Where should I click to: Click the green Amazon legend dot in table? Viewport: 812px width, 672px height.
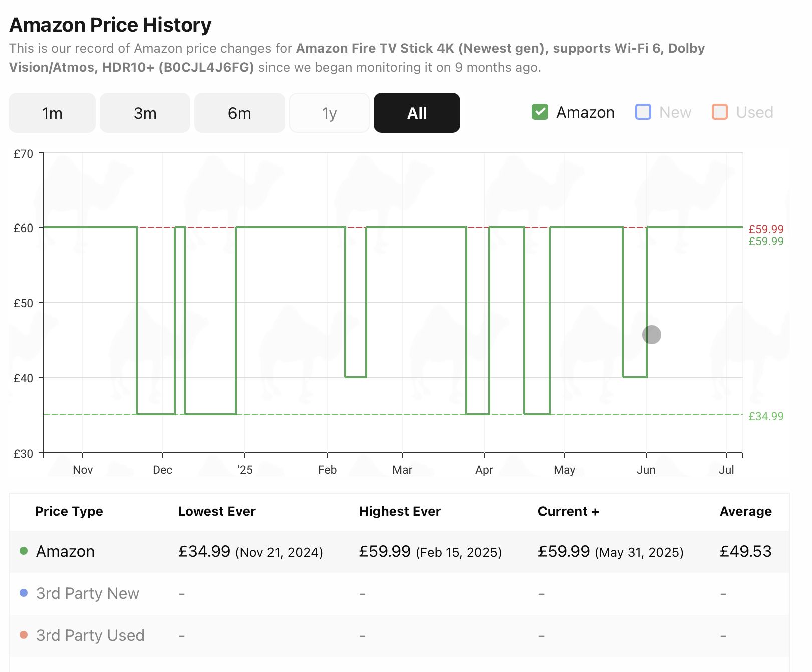[24, 551]
